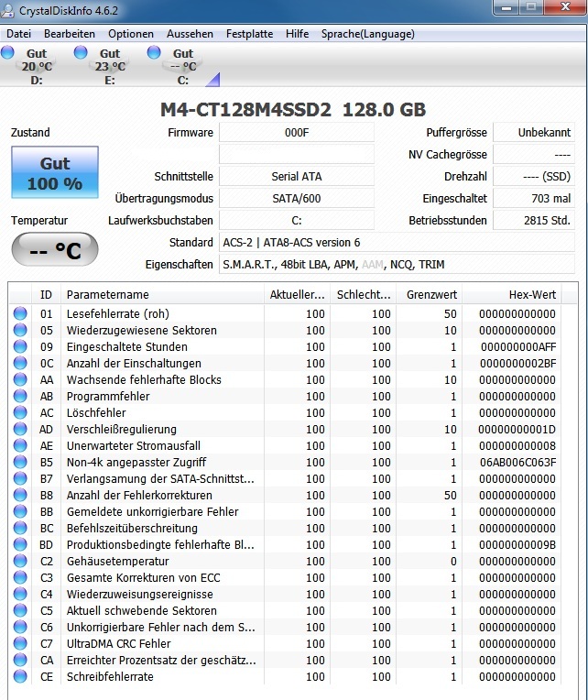Click hex value 000000000AFF
This screenshot has height=700, width=588.
(518, 346)
